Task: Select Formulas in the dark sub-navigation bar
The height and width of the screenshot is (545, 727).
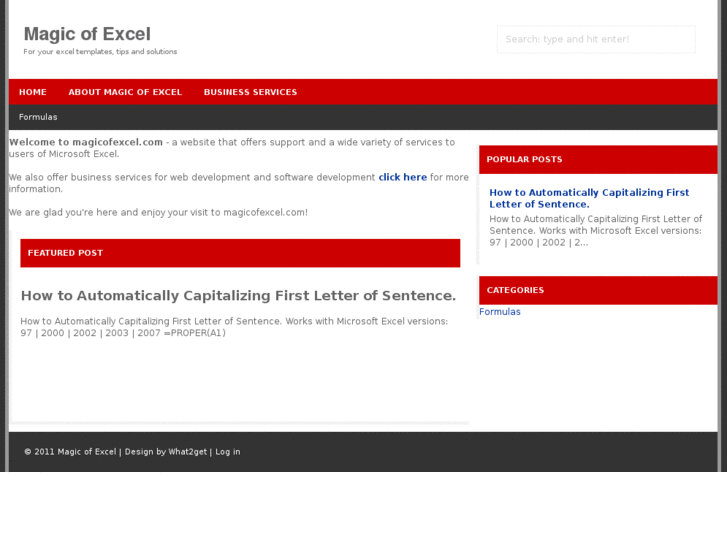Action: (38, 117)
